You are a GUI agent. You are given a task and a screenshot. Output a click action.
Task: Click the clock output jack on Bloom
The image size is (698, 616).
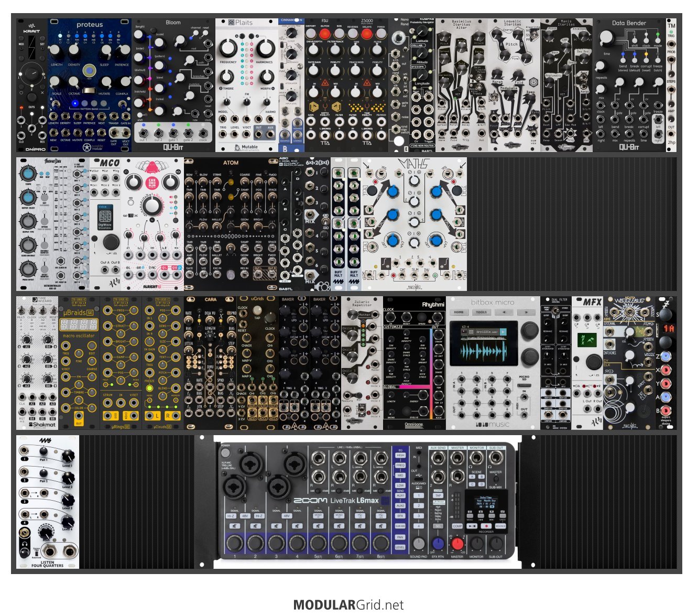coord(203,132)
